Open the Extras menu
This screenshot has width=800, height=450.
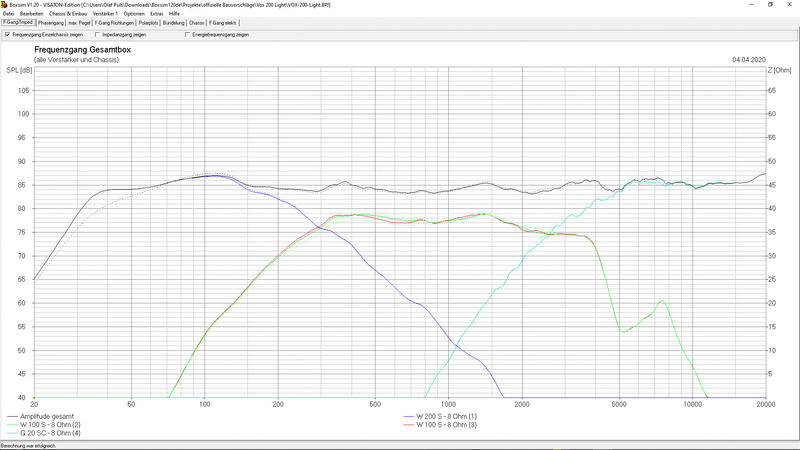[157, 13]
